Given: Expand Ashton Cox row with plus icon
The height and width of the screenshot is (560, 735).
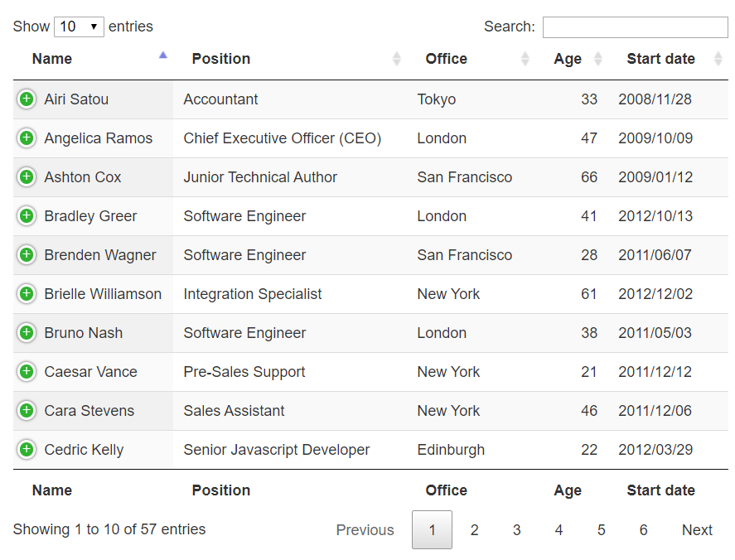Looking at the screenshot, I should click(27, 177).
